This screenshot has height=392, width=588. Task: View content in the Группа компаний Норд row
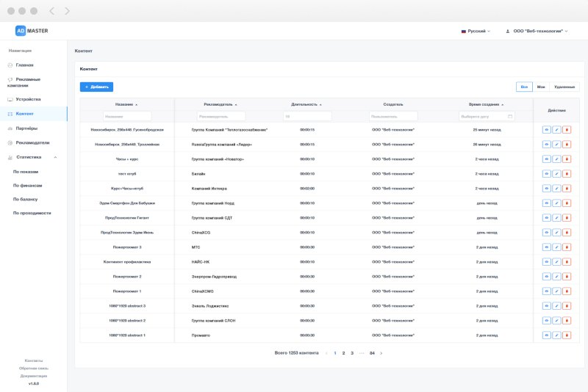[546, 203]
